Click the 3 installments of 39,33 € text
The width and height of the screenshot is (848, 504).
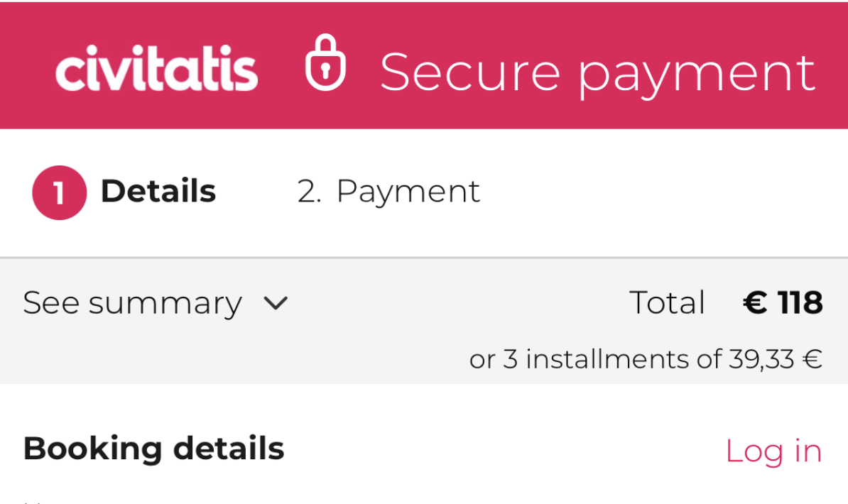(646, 358)
